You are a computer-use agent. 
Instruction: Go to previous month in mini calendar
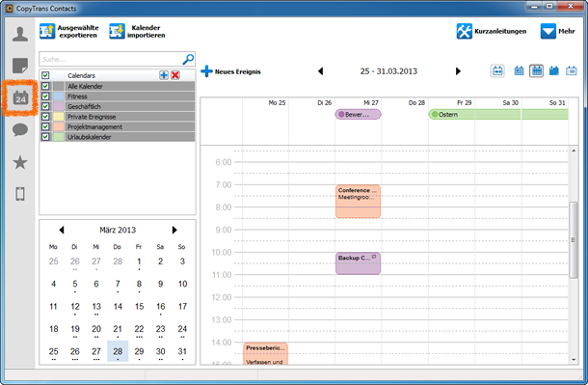[62, 230]
